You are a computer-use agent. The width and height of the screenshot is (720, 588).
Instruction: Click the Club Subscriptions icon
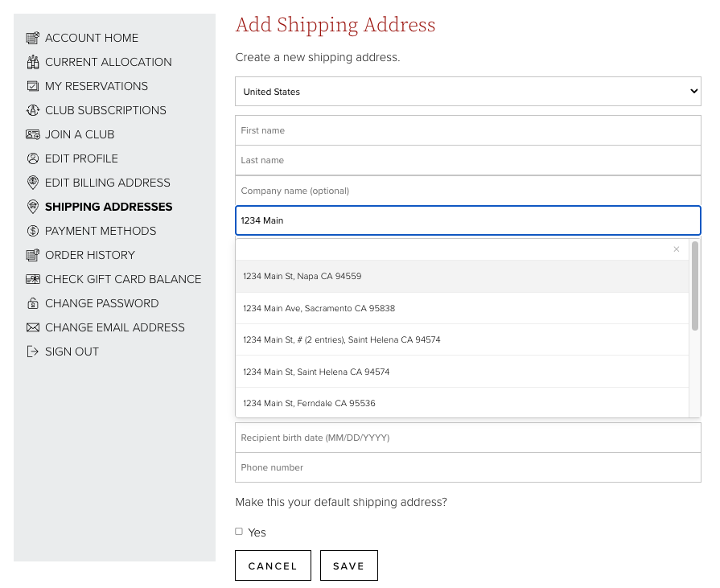coord(33,110)
